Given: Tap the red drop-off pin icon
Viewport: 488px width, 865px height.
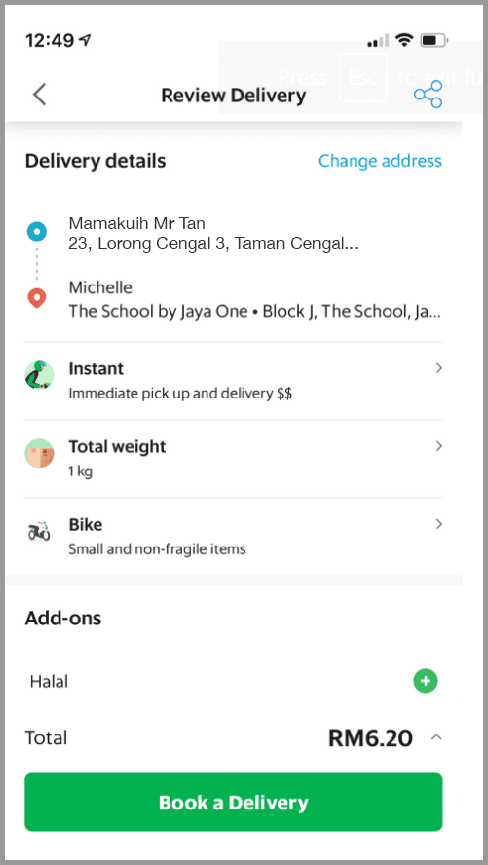Looking at the screenshot, I should click(x=37, y=298).
